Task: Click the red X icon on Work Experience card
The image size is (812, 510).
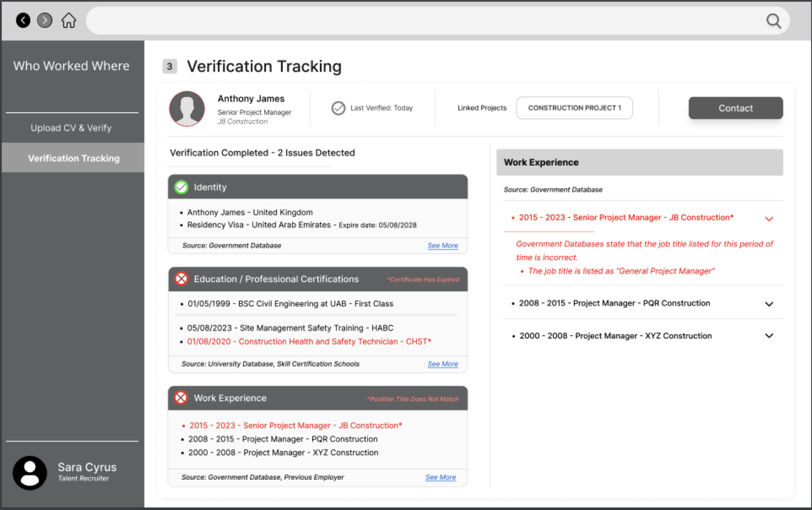Action: point(181,398)
